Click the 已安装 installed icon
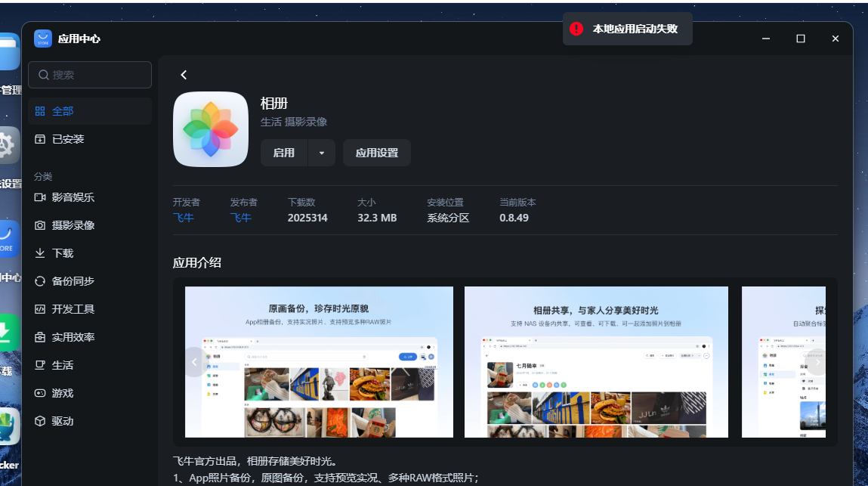The width and height of the screenshot is (868, 486). point(40,139)
